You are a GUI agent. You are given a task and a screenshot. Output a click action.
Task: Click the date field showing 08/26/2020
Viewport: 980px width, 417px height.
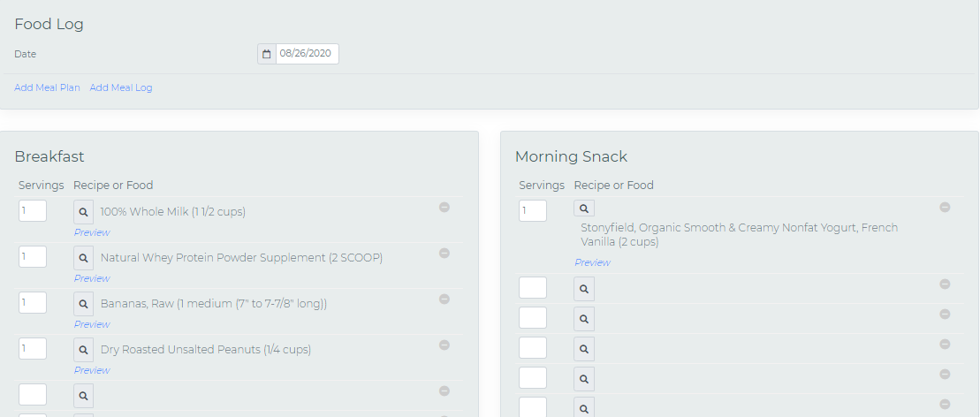307,54
